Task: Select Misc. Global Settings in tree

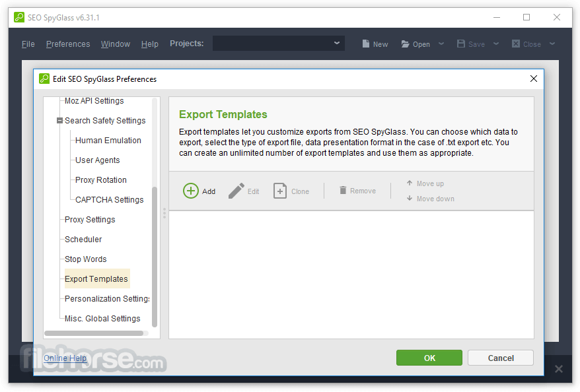Action: click(x=102, y=319)
